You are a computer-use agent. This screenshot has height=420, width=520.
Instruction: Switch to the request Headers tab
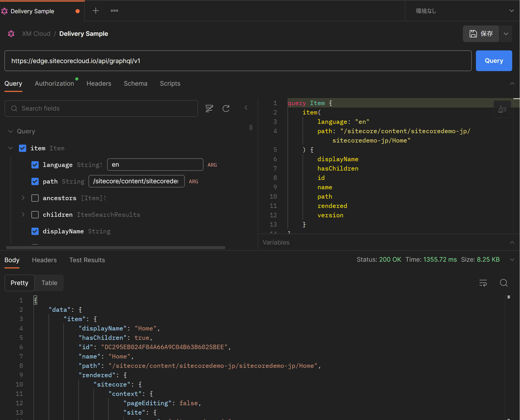pyautogui.click(x=99, y=84)
